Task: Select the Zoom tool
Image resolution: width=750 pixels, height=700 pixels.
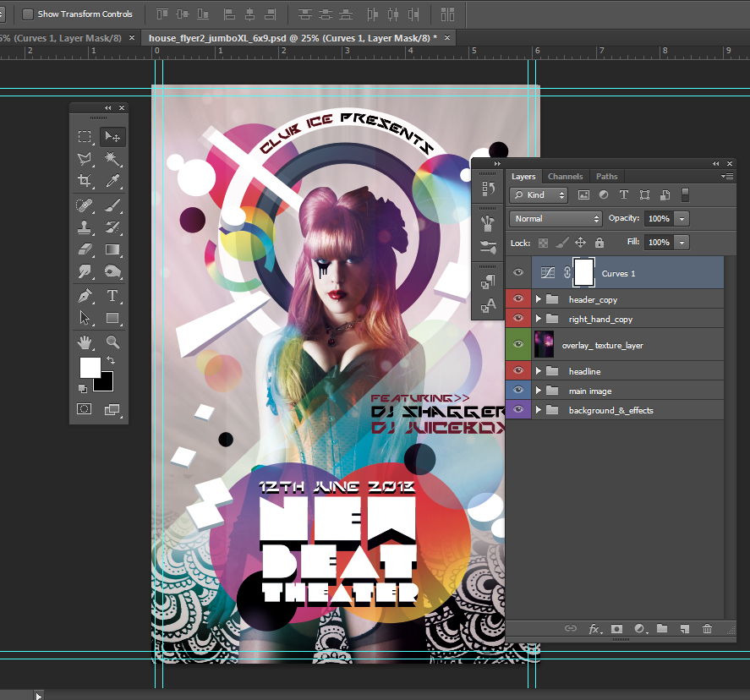Action: pyautogui.click(x=112, y=342)
